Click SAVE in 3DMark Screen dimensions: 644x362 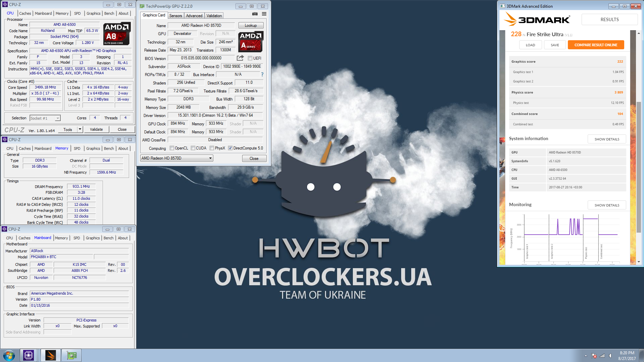pos(555,45)
